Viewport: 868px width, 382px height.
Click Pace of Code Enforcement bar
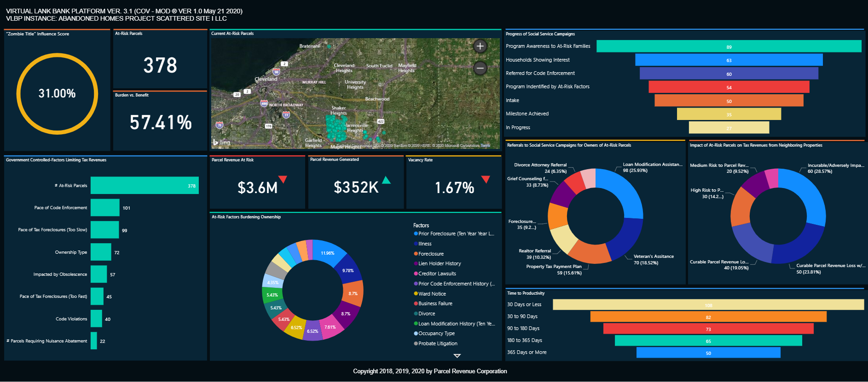pos(105,208)
